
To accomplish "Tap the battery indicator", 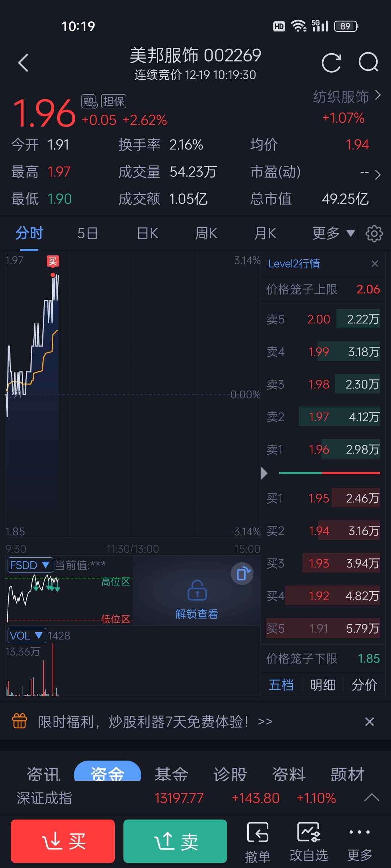I will pyautogui.click(x=346, y=26).
